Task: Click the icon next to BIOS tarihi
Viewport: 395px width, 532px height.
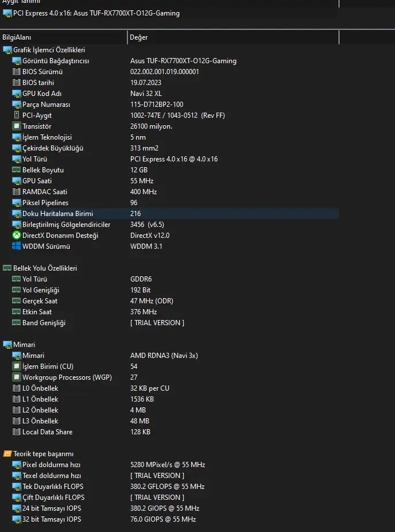Action: point(16,83)
